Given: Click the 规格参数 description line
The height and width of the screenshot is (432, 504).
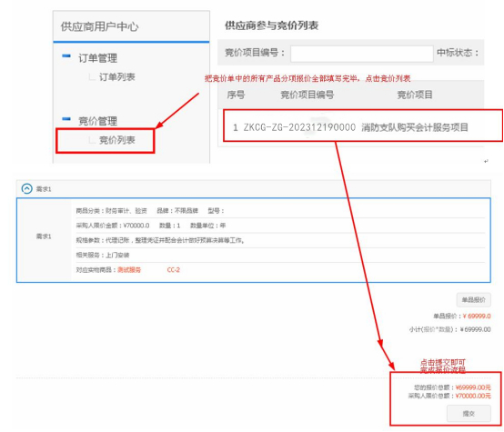Looking at the screenshot, I should coord(160,240).
